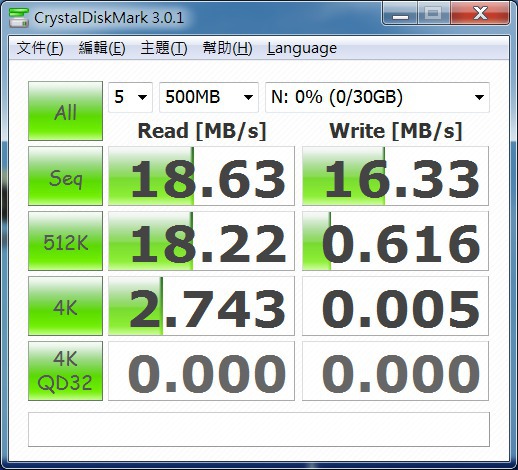
Task: Click the 4K read result 2.743
Action: point(201,306)
